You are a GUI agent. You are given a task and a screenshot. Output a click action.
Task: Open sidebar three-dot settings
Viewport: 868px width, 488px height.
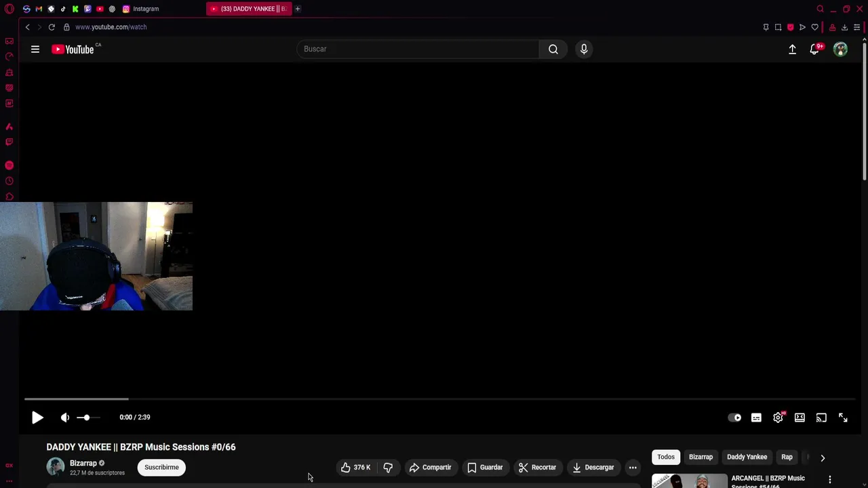coord(9,481)
